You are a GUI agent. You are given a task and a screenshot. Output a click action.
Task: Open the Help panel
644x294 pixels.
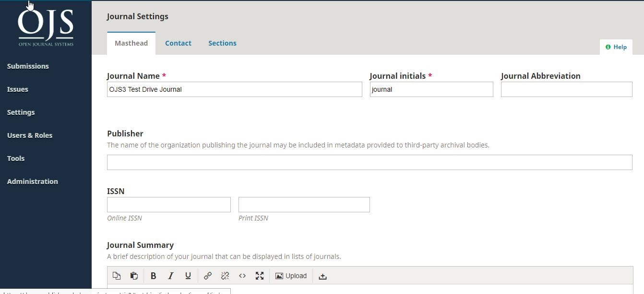point(616,47)
